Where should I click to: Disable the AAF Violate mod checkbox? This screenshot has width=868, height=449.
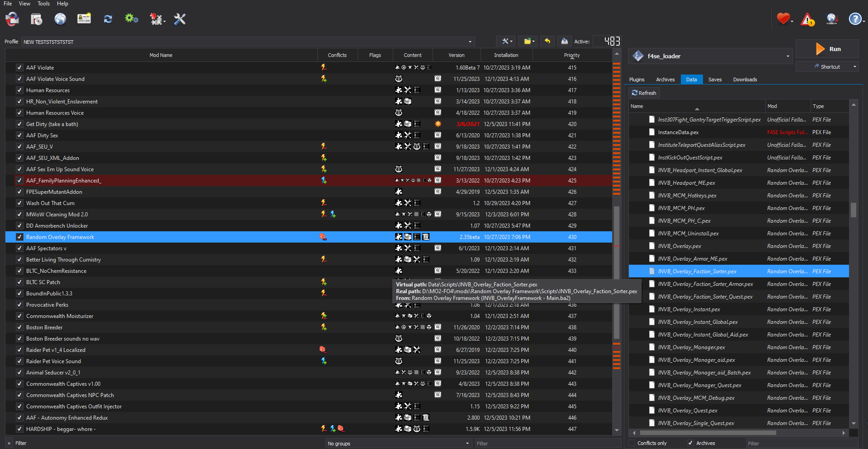click(x=19, y=67)
